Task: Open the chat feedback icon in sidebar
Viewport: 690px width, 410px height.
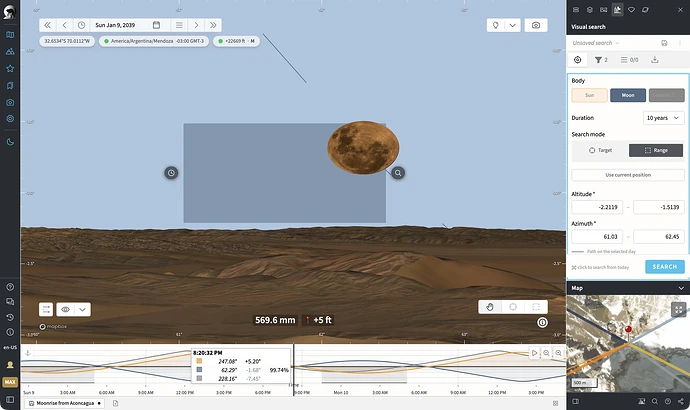Action: (10, 302)
